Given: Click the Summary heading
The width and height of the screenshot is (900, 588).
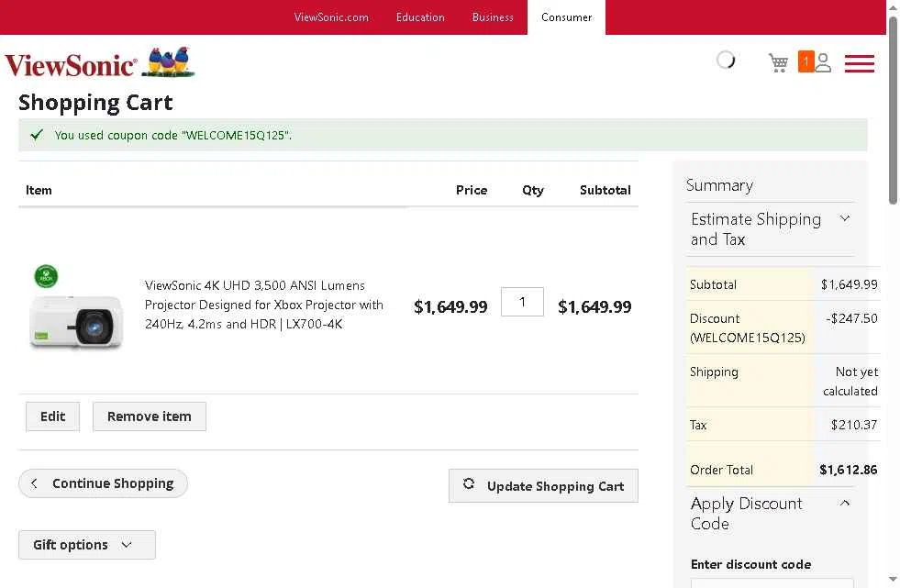Looking at the screenshot, I should (x=719, y=185).
